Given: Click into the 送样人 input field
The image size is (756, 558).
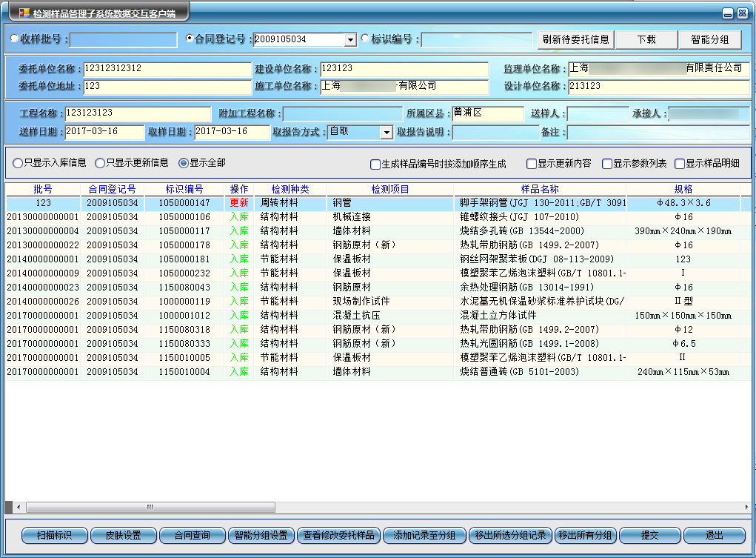Looking at the screenshot, I should 598,114.
